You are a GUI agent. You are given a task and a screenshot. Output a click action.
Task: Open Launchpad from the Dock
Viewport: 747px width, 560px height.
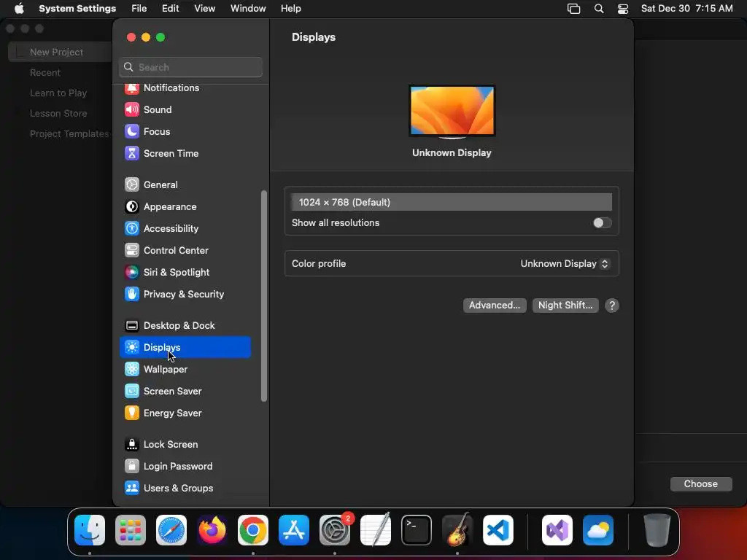131,530
